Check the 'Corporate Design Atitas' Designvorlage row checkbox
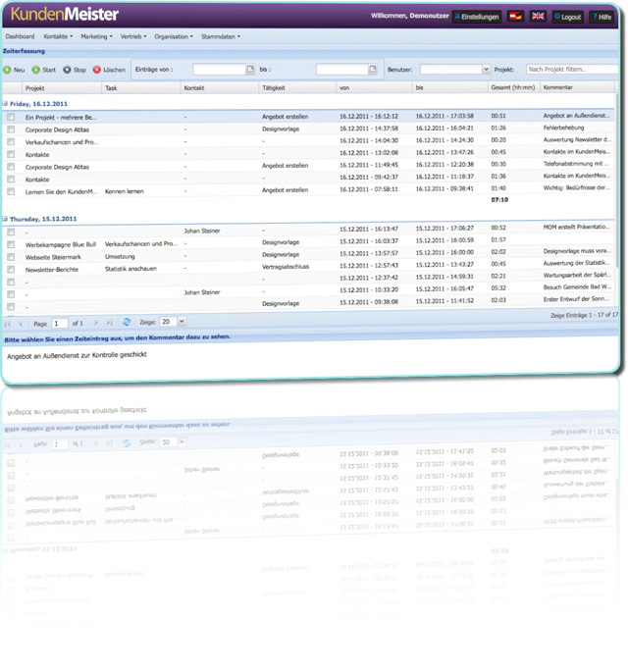This screenshot has width=628, height=672. tap(12, 129)
